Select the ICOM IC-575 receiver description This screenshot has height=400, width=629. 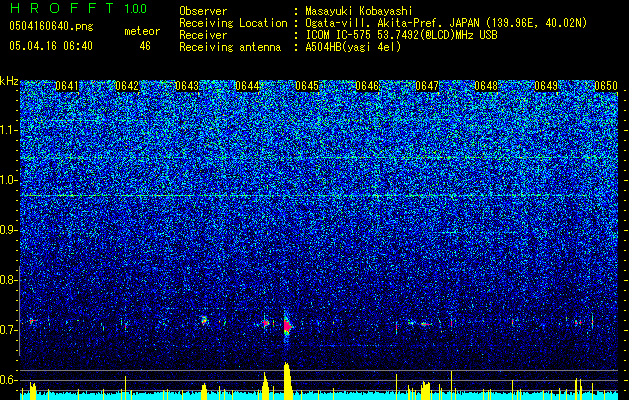point(401,35)
